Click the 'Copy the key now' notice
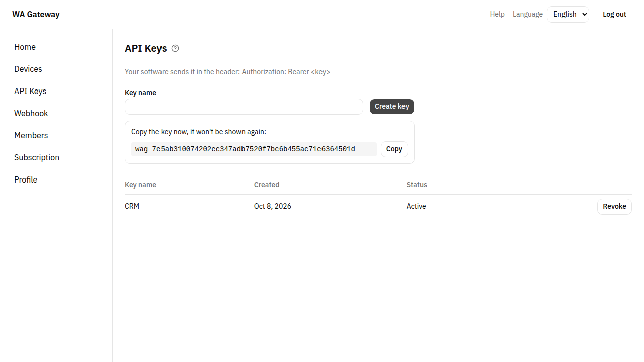The image size is (644, 362). tap(199, 132)
